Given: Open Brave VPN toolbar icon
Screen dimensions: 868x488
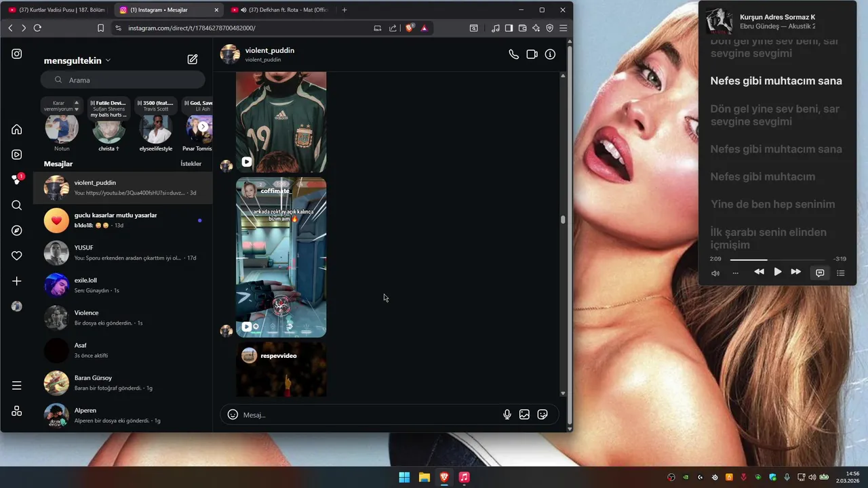Looking at the screenshot, I should (x=549, y=28).
